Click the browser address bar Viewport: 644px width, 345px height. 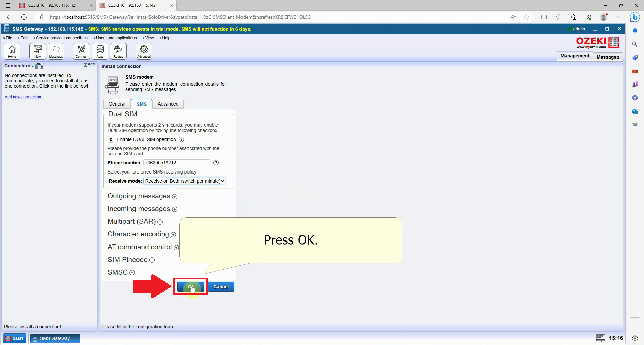point(268,17)
